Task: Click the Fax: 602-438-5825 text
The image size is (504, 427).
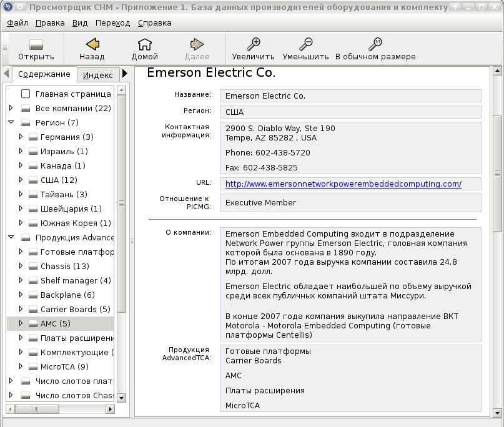Action: [x=261, y=168]
